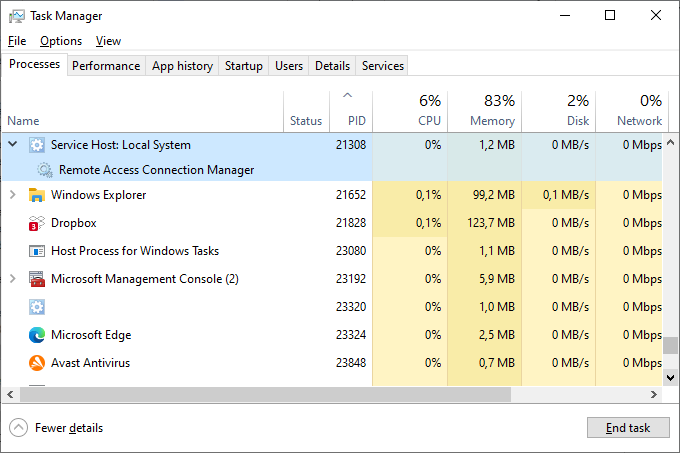
Task: Open the Options menu
Action: 61,41
